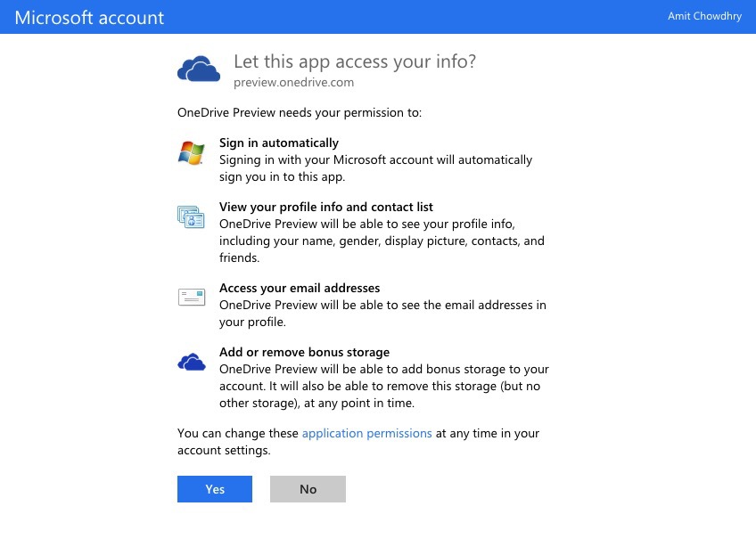Click the Access your email addresses heading
The image size is (756, 547).
click(300, 288)
